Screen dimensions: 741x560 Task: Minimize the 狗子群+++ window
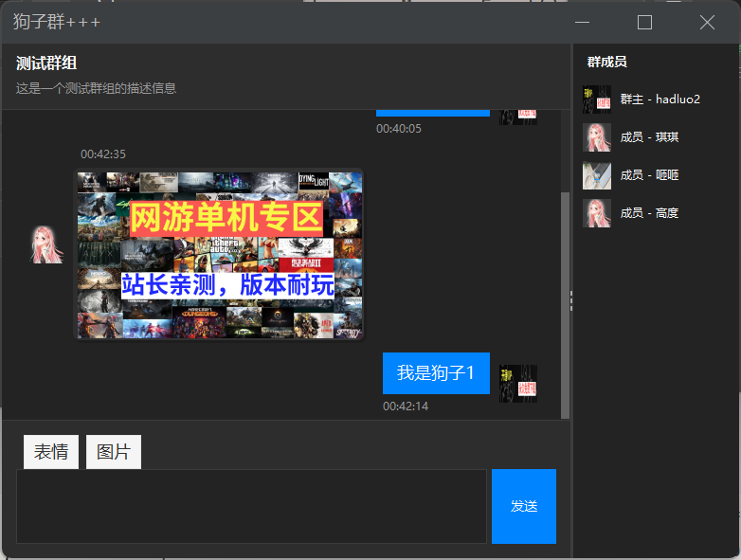coord(582,22)
